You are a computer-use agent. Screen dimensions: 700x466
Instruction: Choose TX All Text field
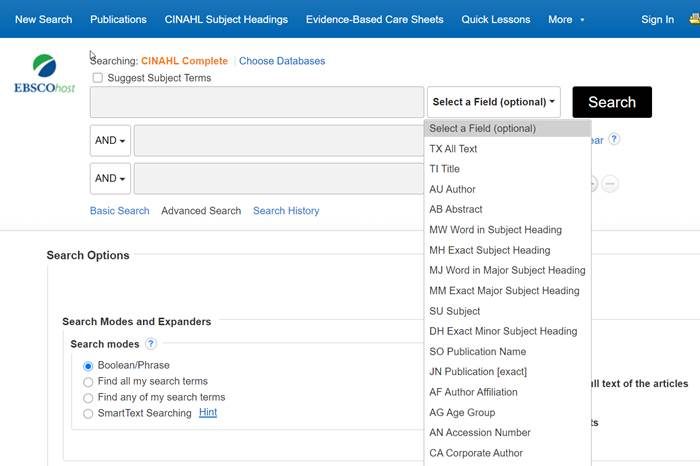point(507,149)
